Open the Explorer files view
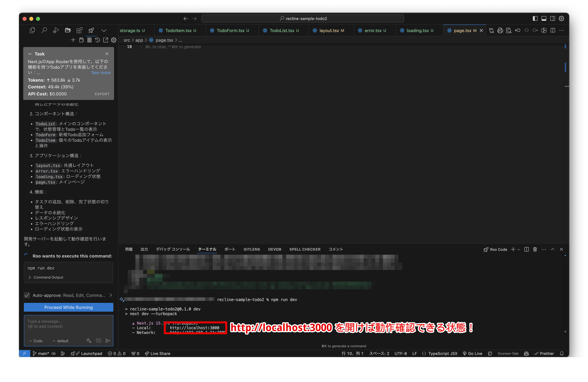 click(x=32, y=30)
